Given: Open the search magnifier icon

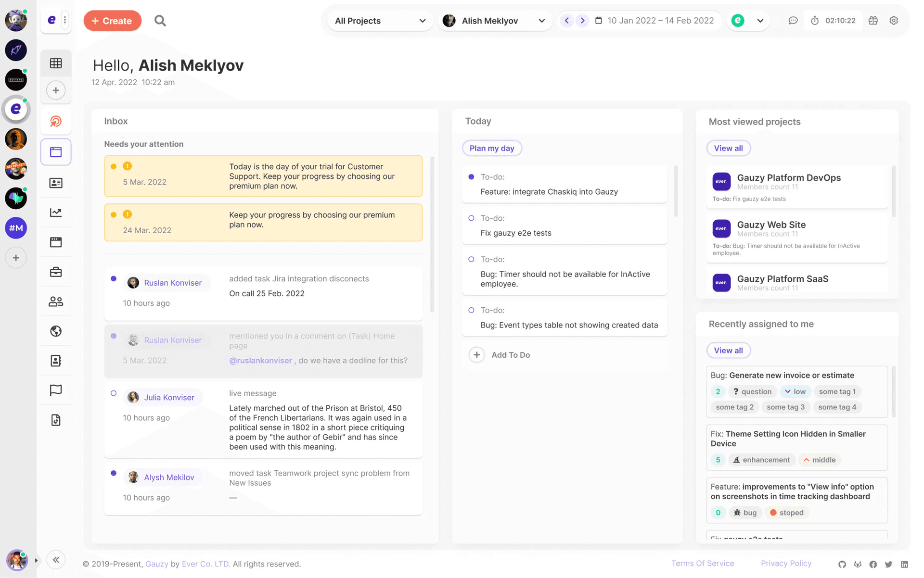Looking at the screenshot, I should click(160, 21).
